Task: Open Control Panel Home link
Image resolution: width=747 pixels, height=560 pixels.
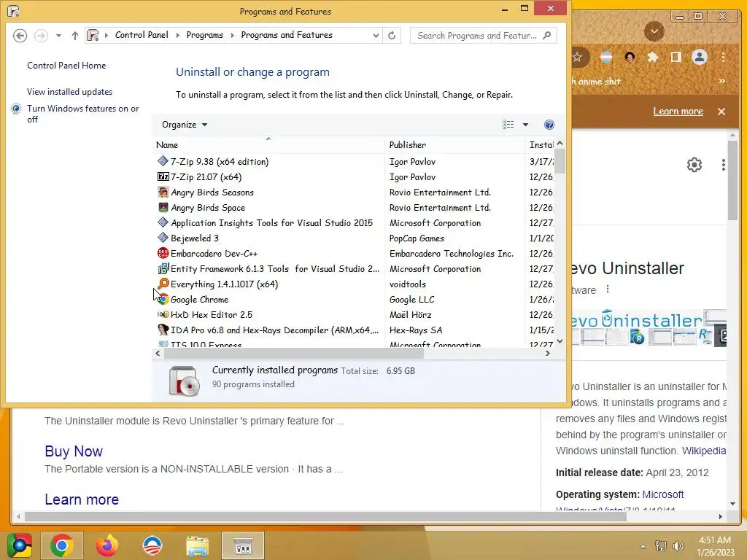Action: point(66,66)
